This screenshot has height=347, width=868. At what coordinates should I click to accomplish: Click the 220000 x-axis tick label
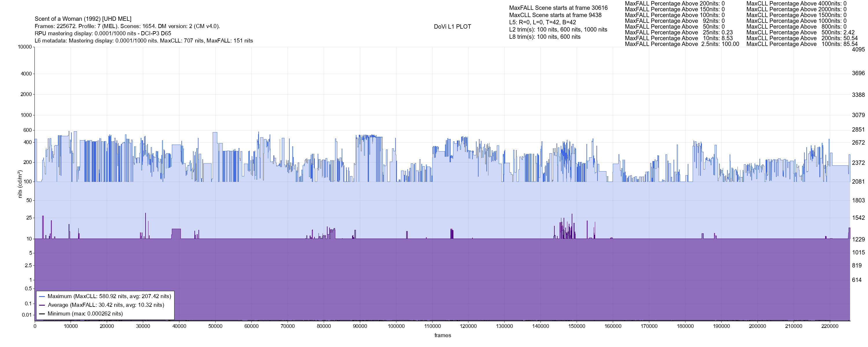[830, 326]
